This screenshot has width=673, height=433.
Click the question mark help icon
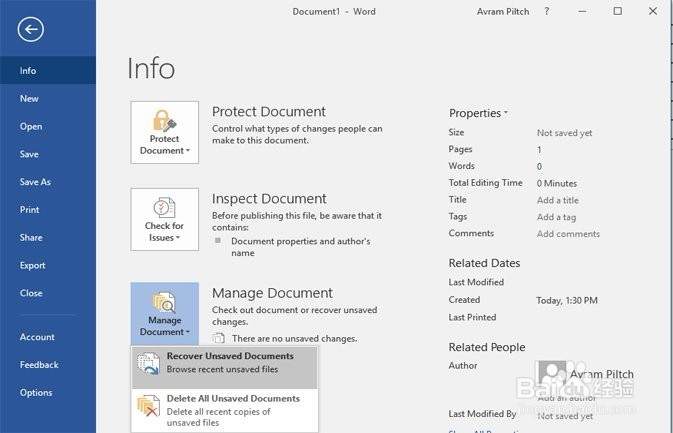[x=546, y=12]
